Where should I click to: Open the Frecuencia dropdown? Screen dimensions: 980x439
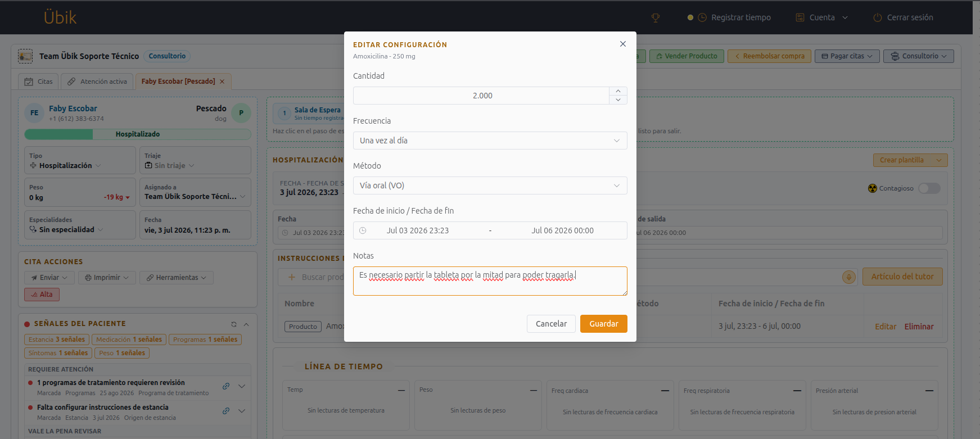coord(490,141)
